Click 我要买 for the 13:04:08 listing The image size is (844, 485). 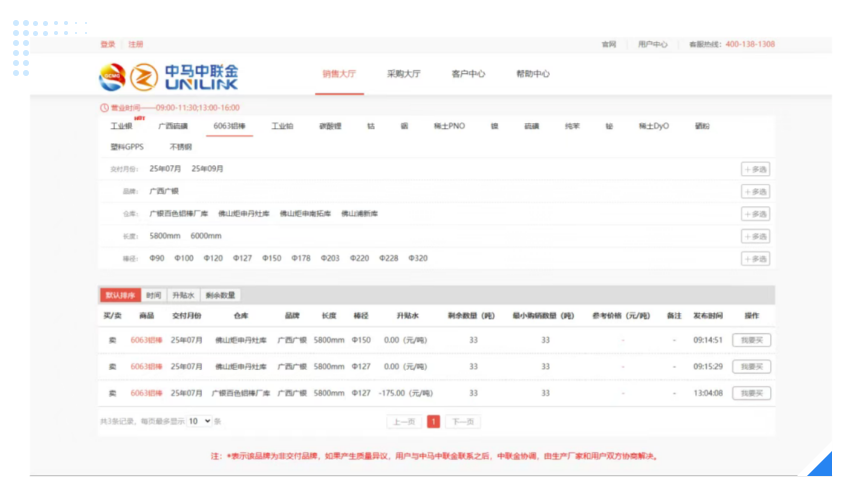point(751,393)
